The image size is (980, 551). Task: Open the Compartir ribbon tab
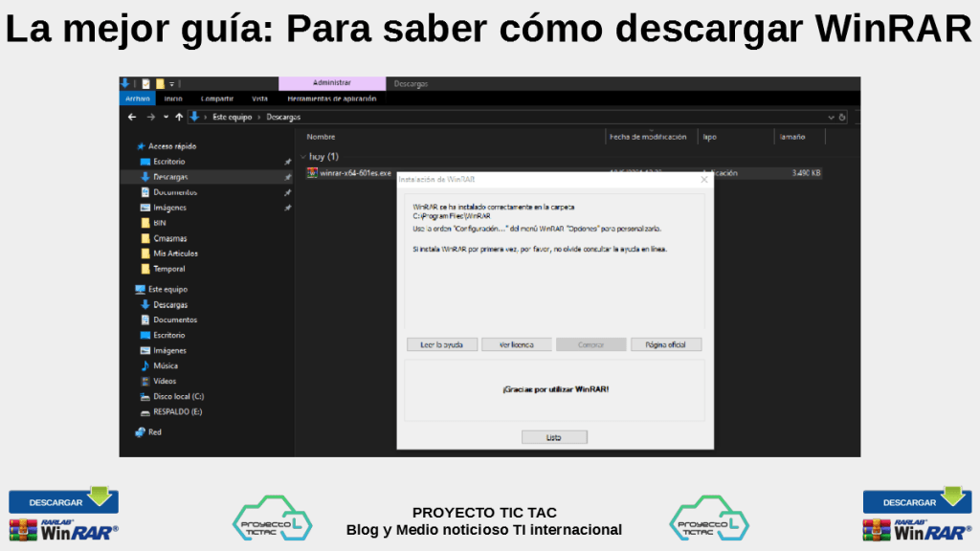click(x=217, y=99)
